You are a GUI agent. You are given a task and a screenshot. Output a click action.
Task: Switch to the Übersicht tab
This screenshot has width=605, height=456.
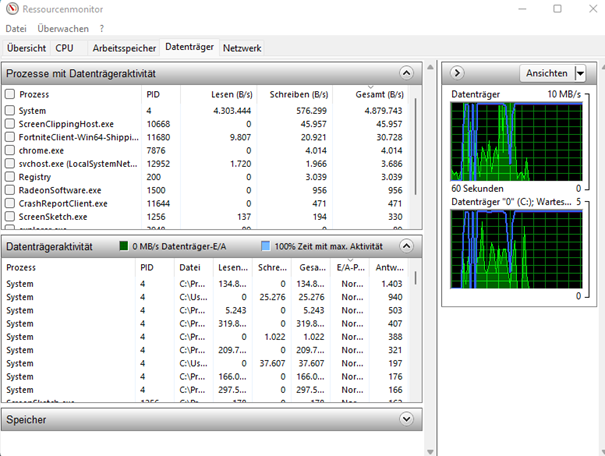point(26,48)
